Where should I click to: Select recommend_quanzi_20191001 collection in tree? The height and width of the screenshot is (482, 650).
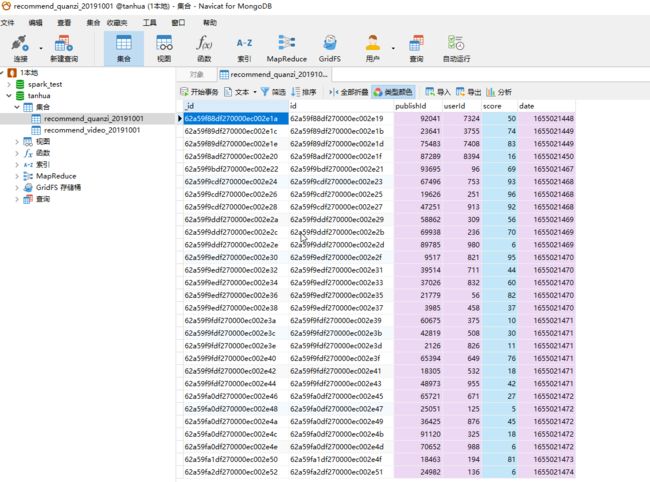tap(94, 119)
